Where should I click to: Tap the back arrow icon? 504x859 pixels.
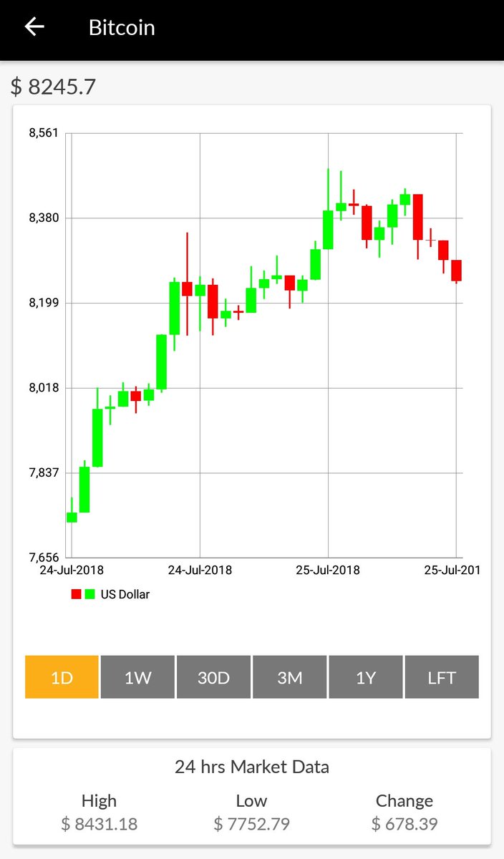click(34, 27)
